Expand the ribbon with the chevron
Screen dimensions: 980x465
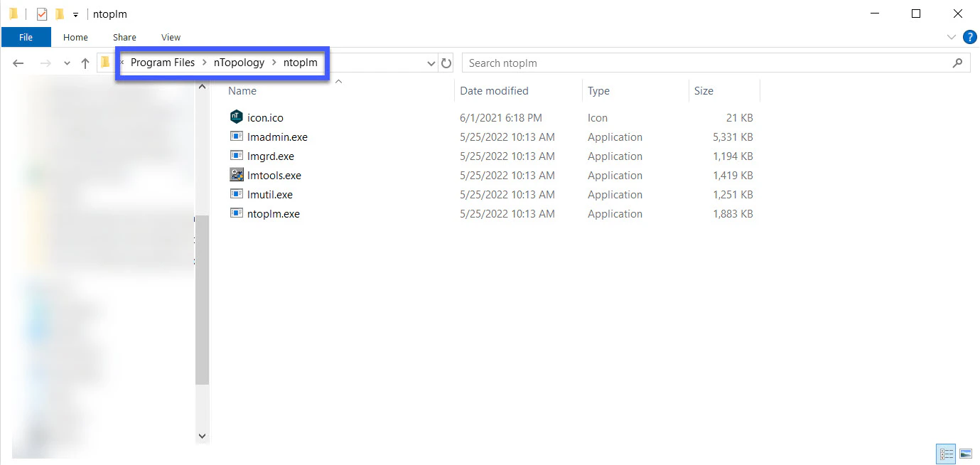click(x=952, y=37)
